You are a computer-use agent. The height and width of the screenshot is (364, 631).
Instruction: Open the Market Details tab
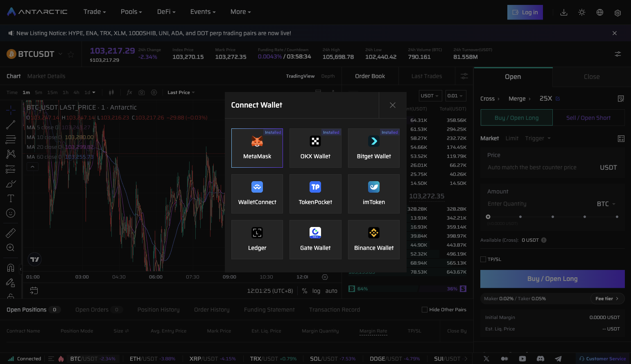(46, 76)
